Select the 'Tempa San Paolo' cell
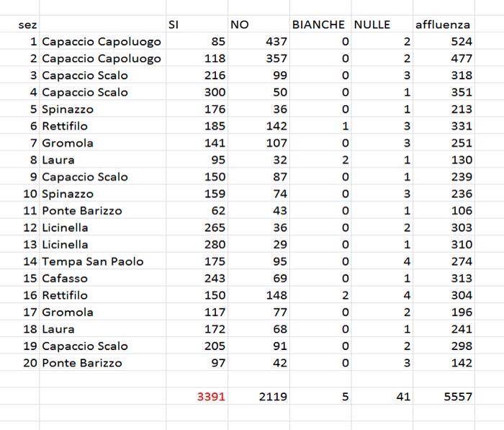This screenshot has width=504, height=430. pyautogui.click(x=103, y=261)
